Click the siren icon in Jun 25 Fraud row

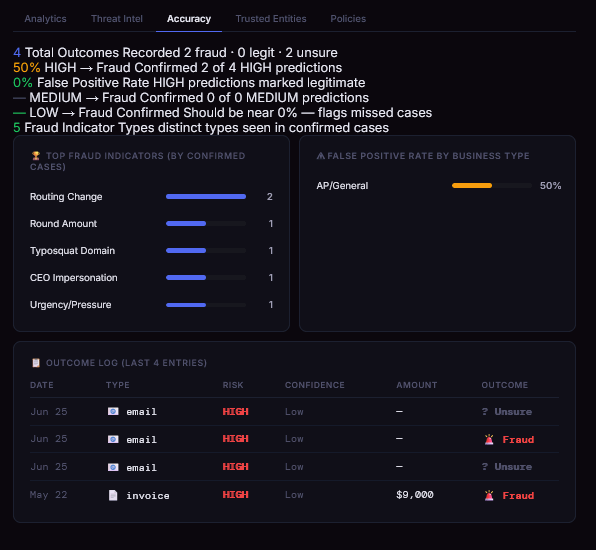click(489, 439)
